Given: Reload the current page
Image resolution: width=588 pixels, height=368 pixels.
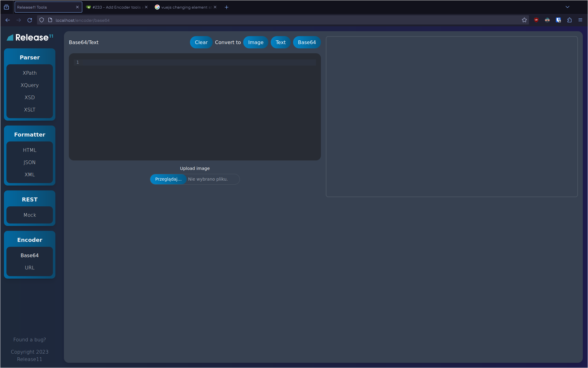Looking at the screenshot, I should [30, 20].
